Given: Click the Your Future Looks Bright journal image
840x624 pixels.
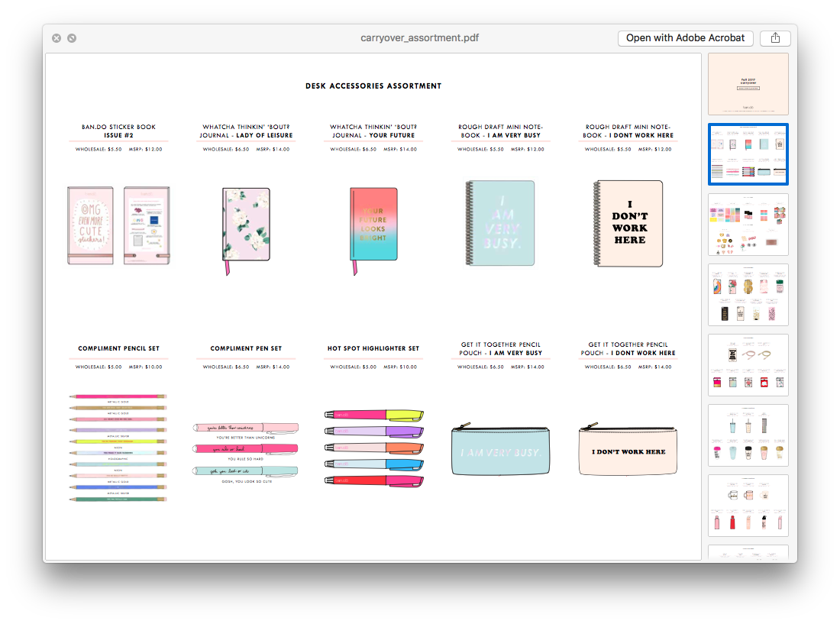Looking at the screenshot, I should [x=373, y=231].
